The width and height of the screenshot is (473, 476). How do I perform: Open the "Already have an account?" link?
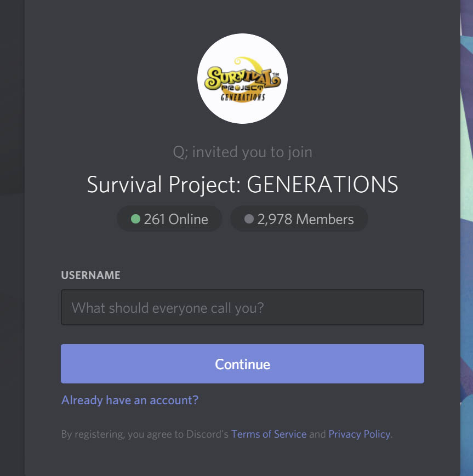(x=130, y=400)
